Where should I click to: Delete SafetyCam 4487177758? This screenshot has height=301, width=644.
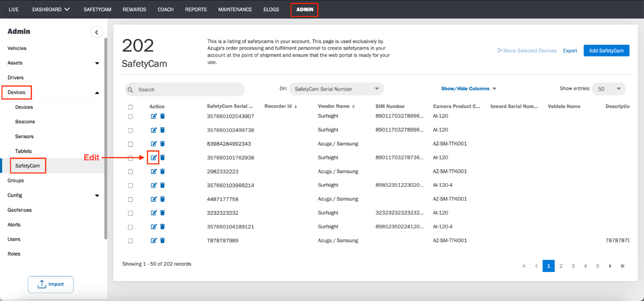tap(163, 199)
